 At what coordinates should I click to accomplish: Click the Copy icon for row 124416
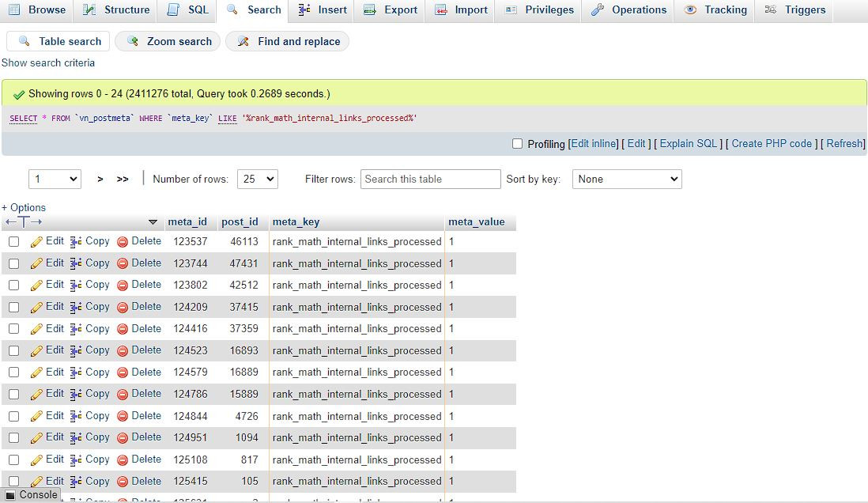pyautogui.click(x=77, y=329)
